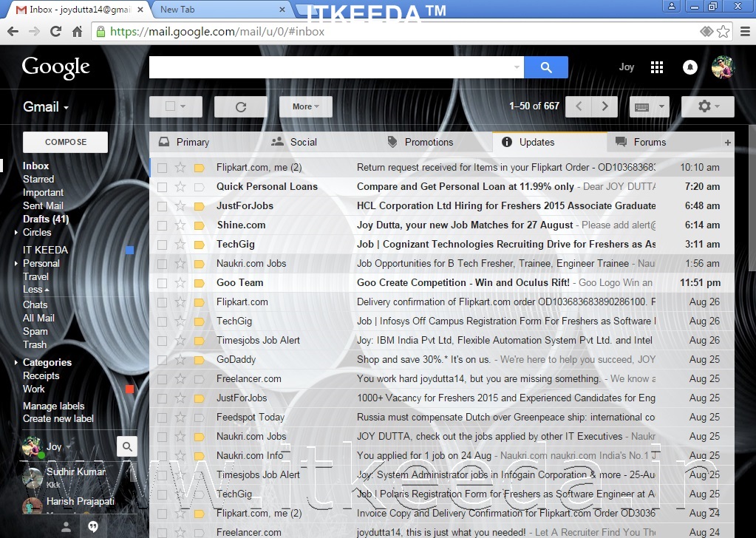The height and width of the screenshot is (538, 756).
Task: Open Hangouts conversations icon
Action: point(93,526)
